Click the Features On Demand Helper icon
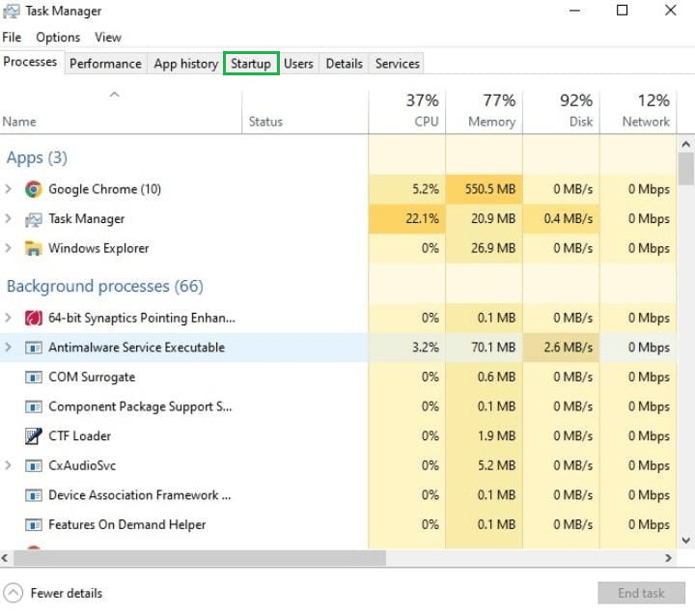The width and height of the screenshot is (695, 616). 34,525
